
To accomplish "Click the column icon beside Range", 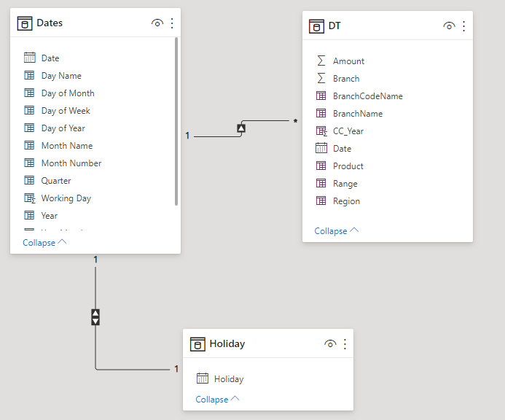I will tap(321, 183).
